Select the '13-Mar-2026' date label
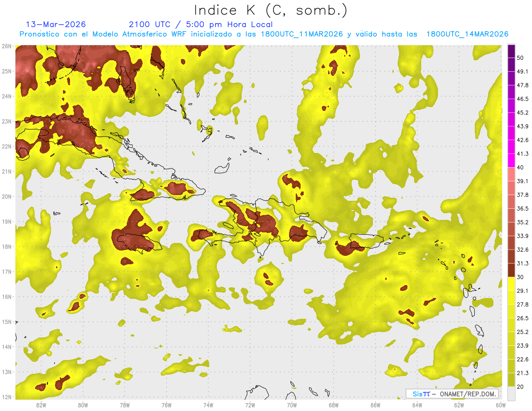532x411 pixels. (x=56, y=24)
